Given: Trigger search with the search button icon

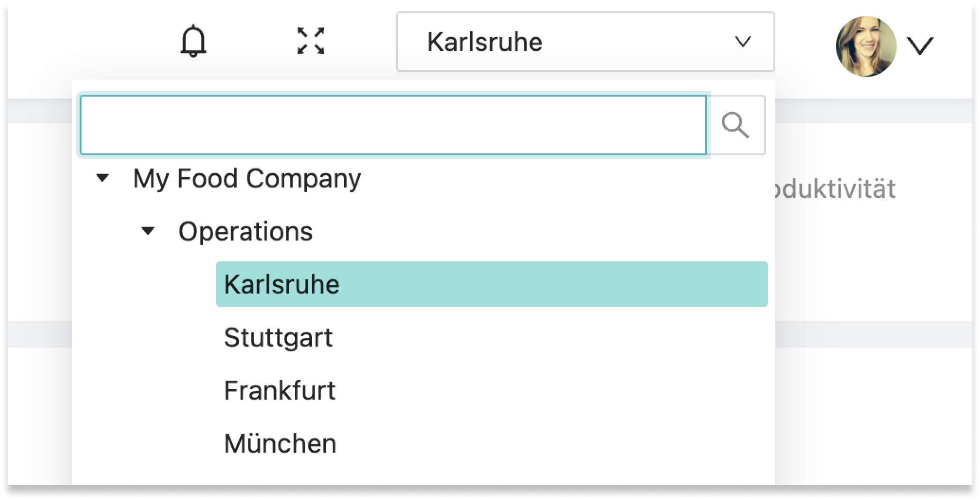Looking at the screenshot, I should tap(735, 125).
